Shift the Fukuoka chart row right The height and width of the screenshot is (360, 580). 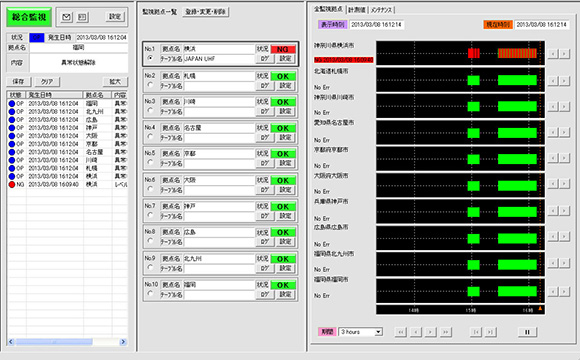pyautogui.click(x=564, y=292)
